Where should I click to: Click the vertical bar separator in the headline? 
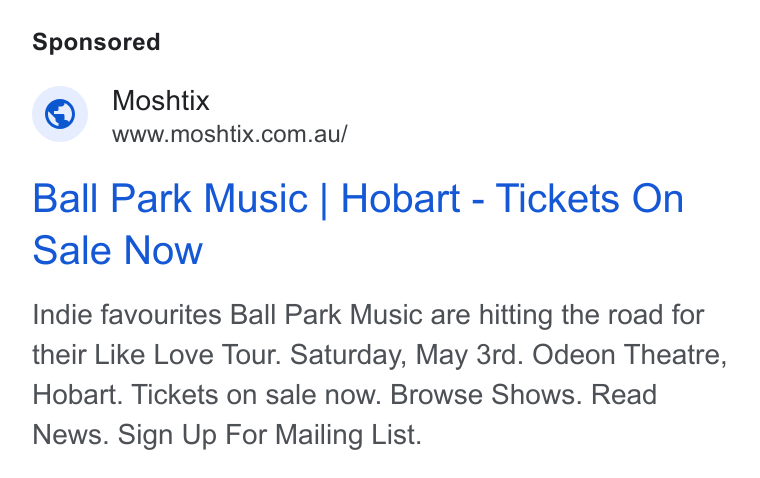pyautogui.click(x=324, y=200)
